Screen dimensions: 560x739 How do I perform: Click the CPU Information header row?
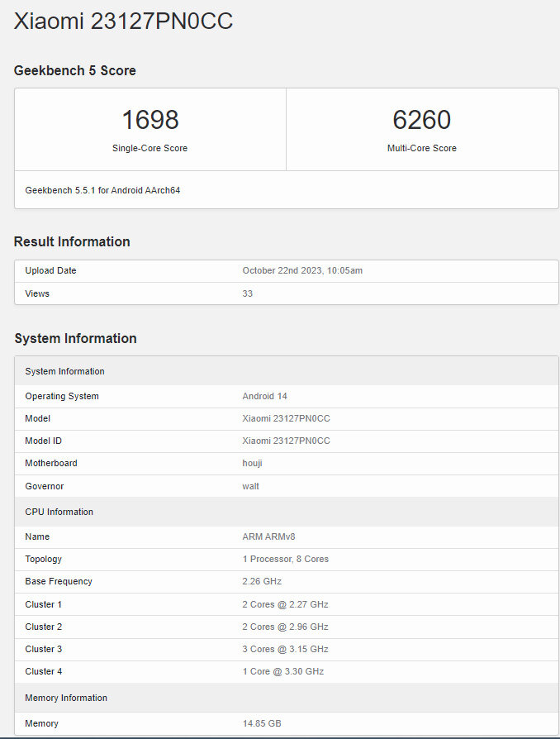(287, 512)
